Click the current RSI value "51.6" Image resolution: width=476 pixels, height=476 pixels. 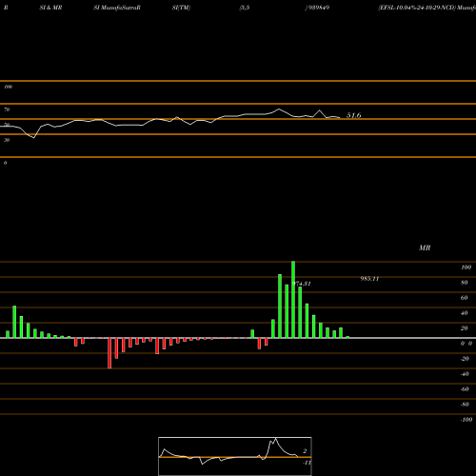pos(353,115)
